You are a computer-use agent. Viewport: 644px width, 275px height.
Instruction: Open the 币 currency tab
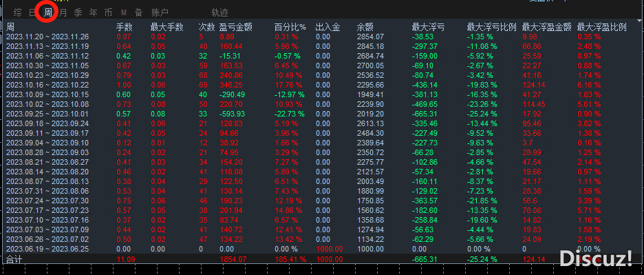pos(109,13)
